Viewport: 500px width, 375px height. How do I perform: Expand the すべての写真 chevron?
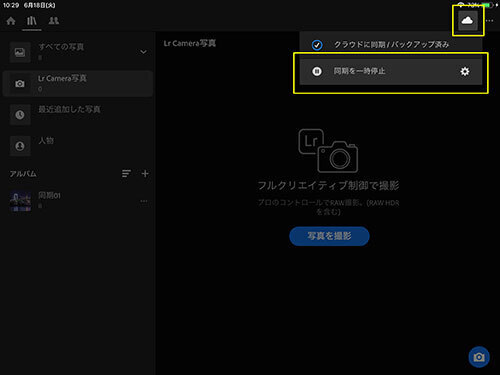coord(143,52)
